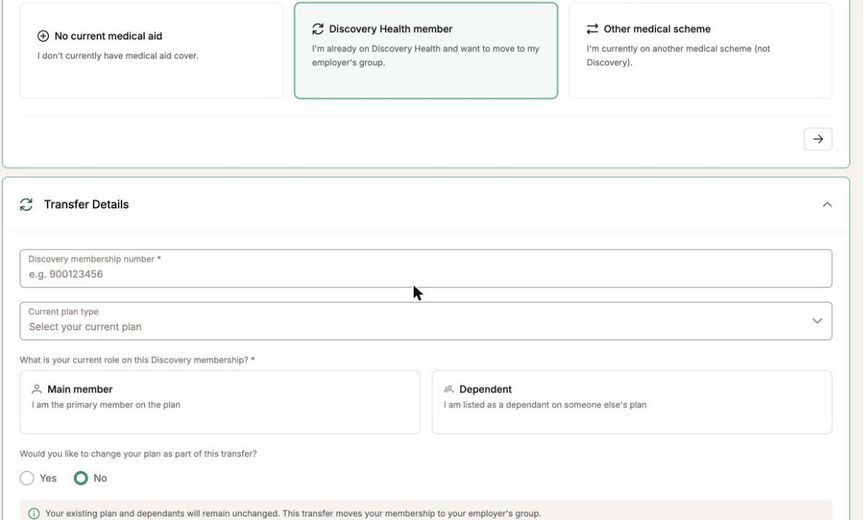Click the swap arrows icon beside Other medical scheme
The height and width of the screenshot is (520, 864).
click(x=592, y=29)
